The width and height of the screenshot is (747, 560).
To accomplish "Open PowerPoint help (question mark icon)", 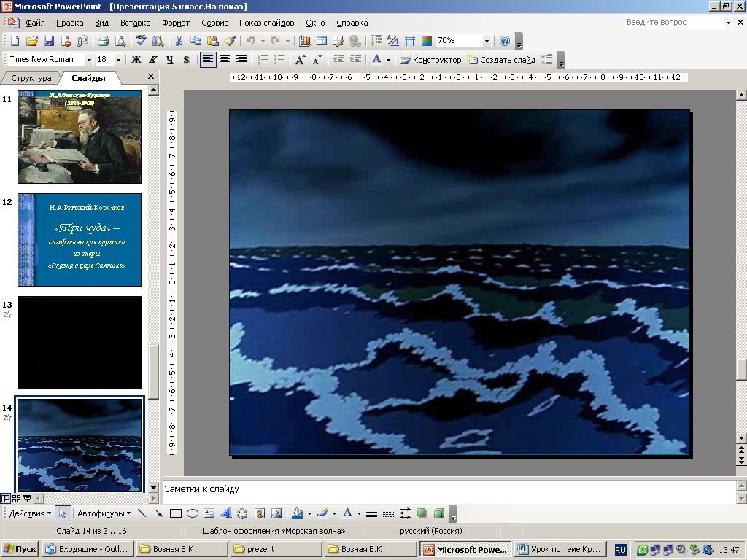I will (505, 41).
